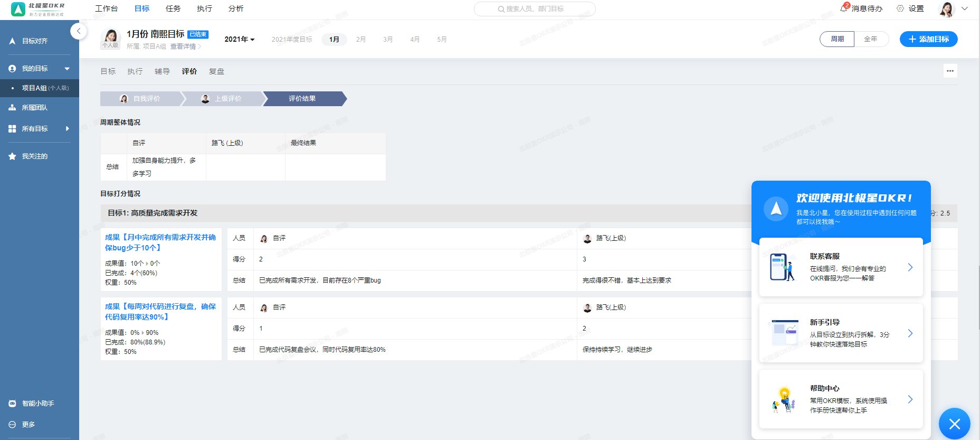Image resolution: width=980 pixels, height=440 pixels.
Task: Click the arrow on the 联系客服 card
Action: (x=910, y=267)
